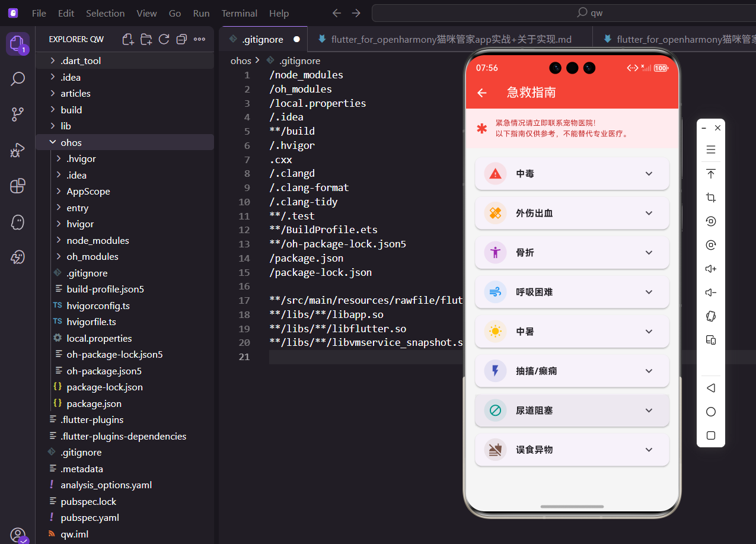This screenshot has height=544, width=756.
Task: Click the emulator toolbar menu icon
Action: click(711, 149)
